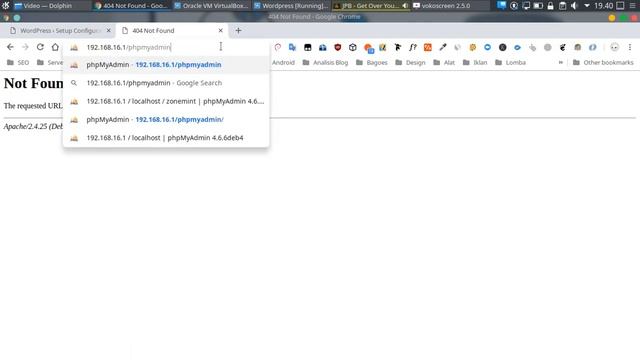This screenshot has width=640, height=360.
Task: Click the forward navigation arrow
Action: [25, 47]
